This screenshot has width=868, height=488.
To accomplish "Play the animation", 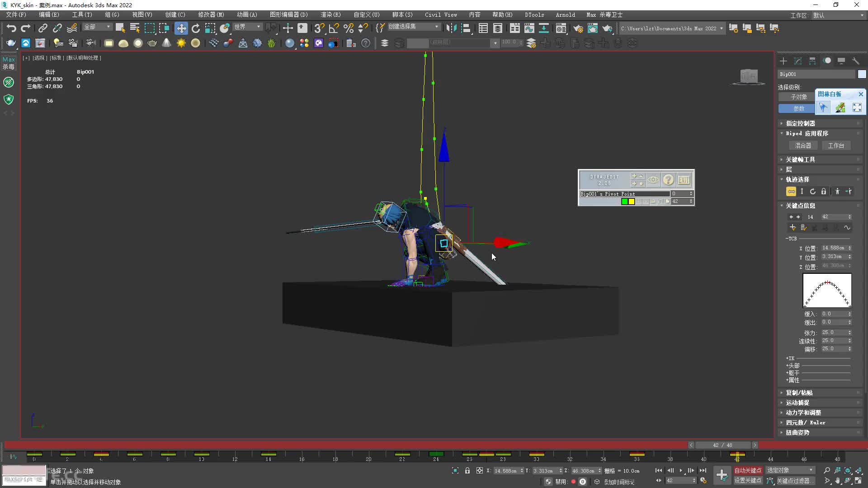I will coord(680,470).
